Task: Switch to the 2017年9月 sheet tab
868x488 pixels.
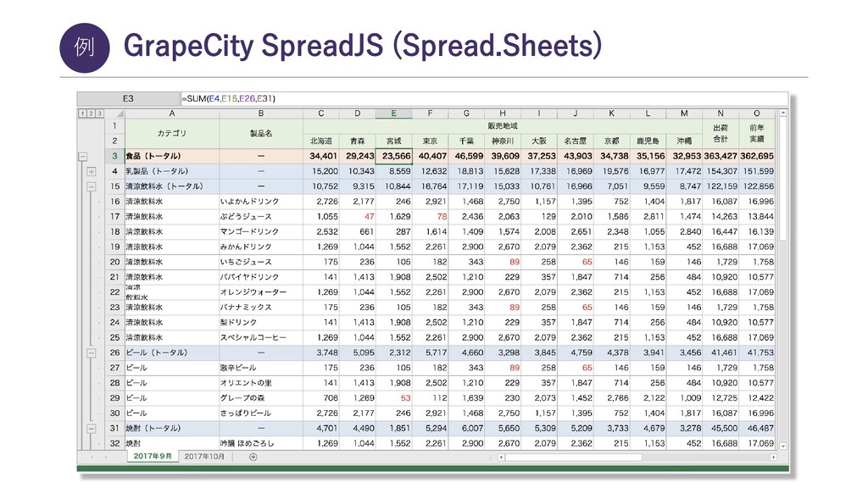Action: point(153,457)
